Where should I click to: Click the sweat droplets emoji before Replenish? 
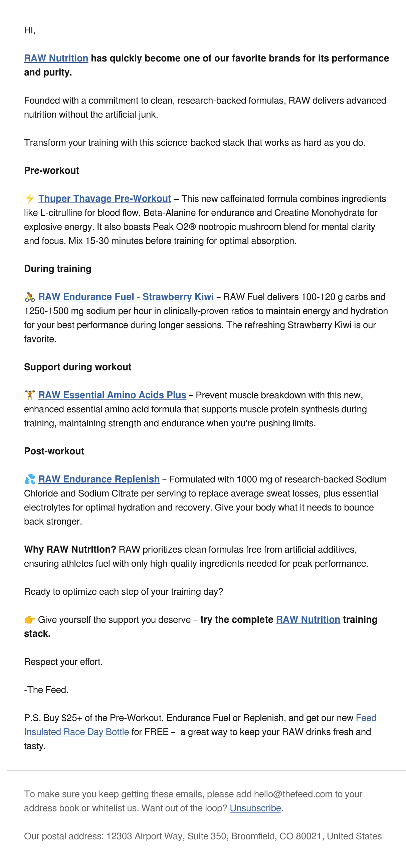30,479
